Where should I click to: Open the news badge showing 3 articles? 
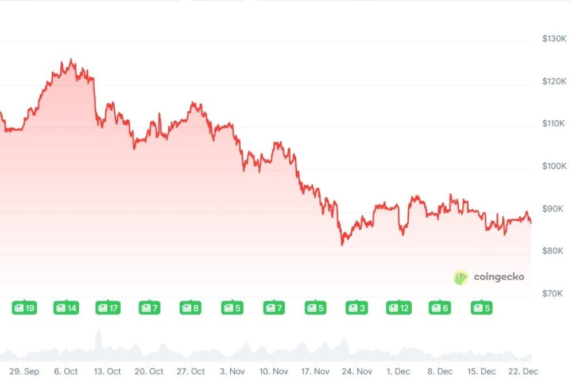click(357, 308)
